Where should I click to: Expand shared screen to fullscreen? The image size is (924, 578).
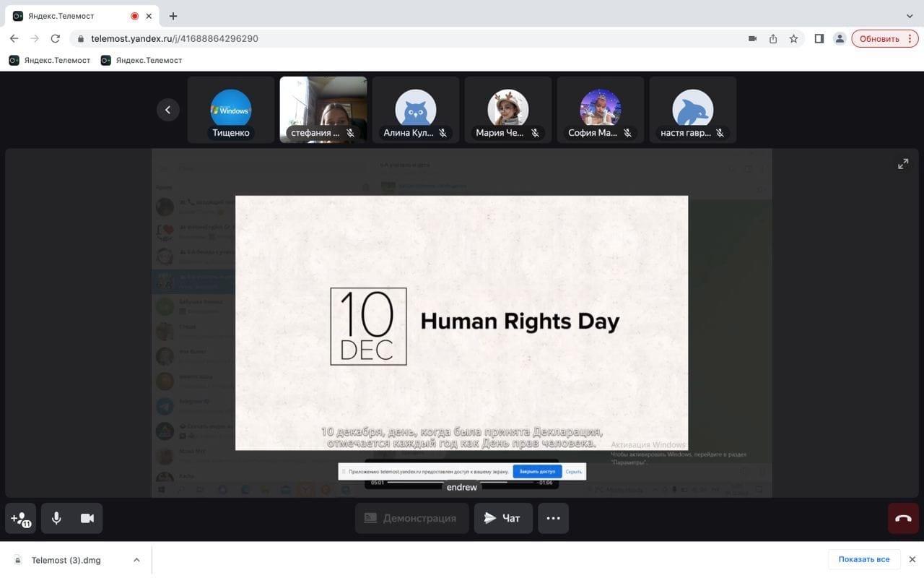(903, 164)
